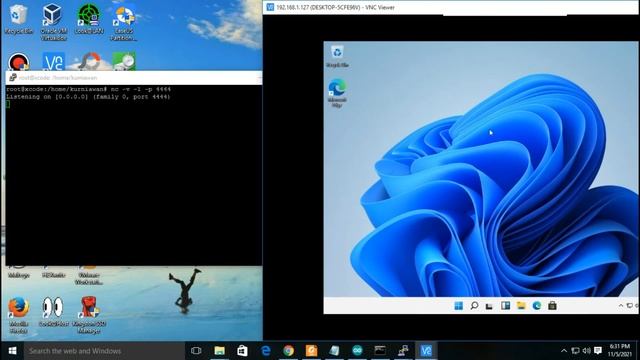Open the network icon in the local system tray

(x=575, y=351)
